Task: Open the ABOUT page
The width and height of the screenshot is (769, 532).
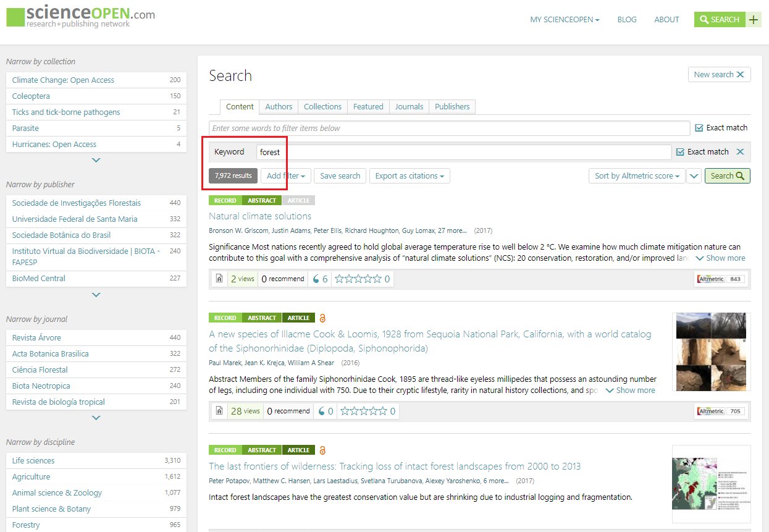Action: click(666, 20)
